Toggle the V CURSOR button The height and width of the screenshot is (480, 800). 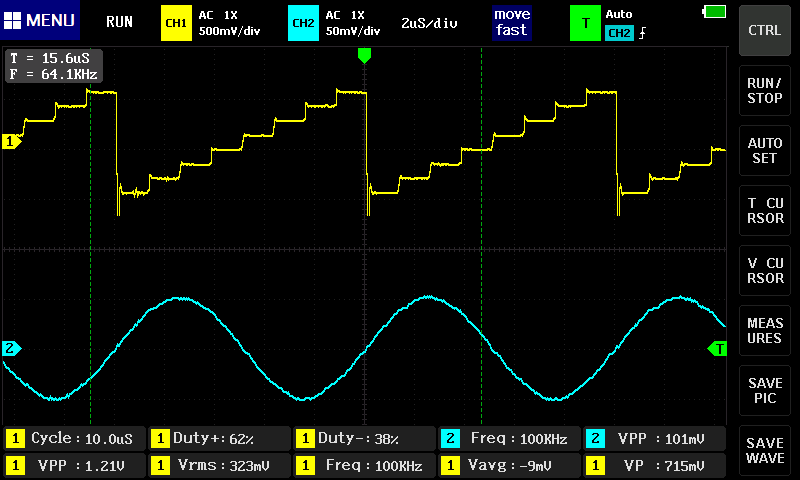(765, 271)
